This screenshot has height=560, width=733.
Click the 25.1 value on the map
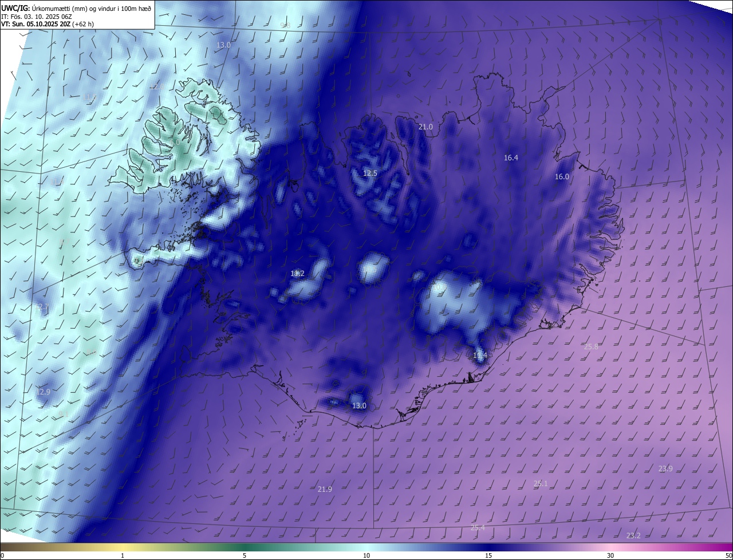coord(541,484)
